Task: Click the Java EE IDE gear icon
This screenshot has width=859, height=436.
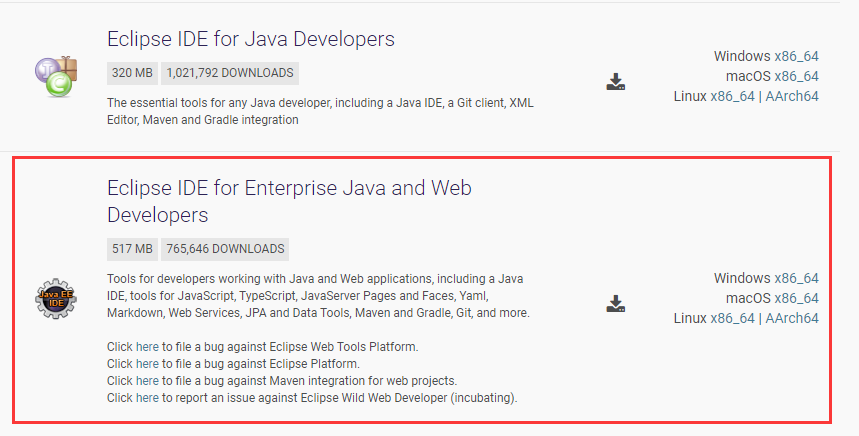Action: [56, 299]
